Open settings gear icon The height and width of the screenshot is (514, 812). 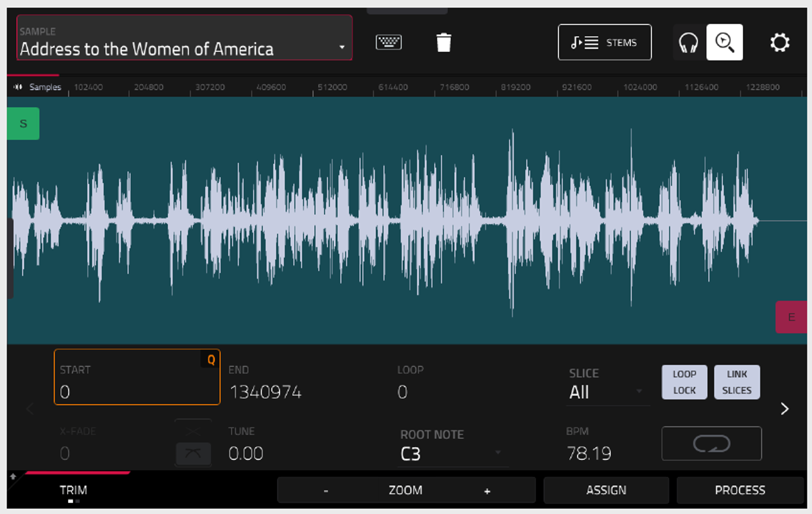tap(780, 42)
